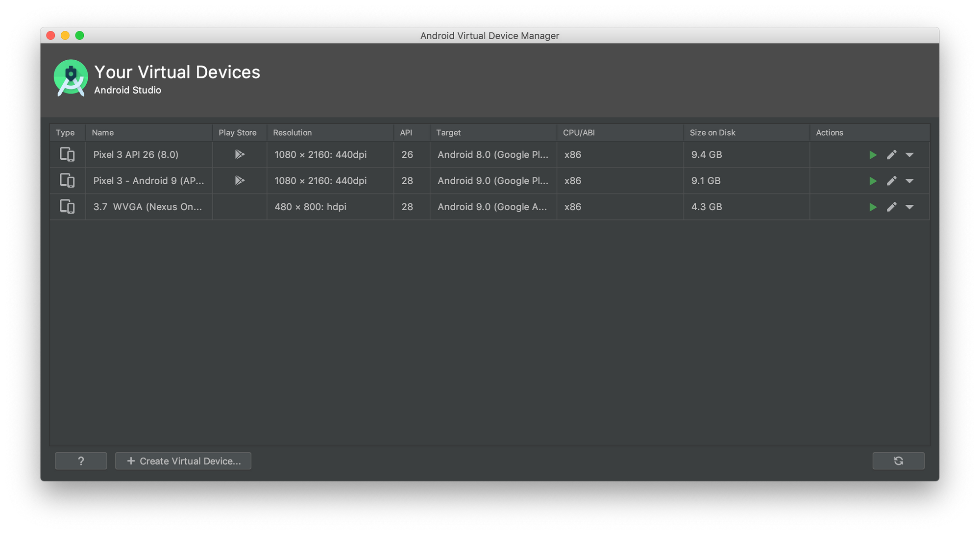Open help with the question mark button

[x=81, y=461]
